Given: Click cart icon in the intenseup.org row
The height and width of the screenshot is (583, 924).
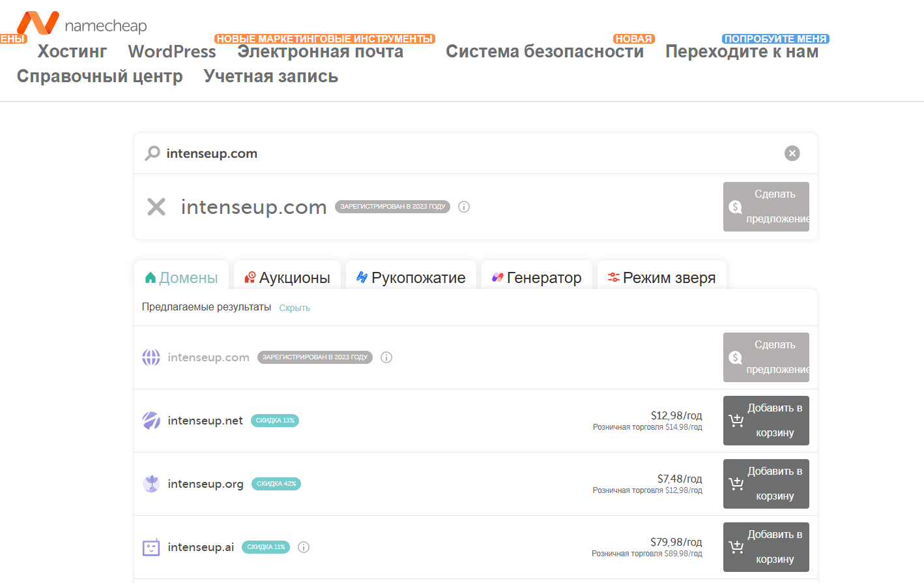Looking at the screenshot, I should coord(736,484).
